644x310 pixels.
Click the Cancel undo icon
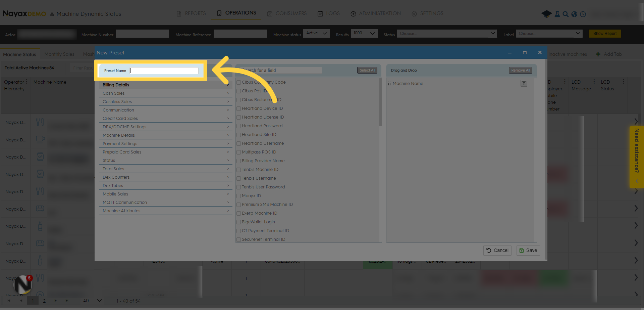(489, 250)
